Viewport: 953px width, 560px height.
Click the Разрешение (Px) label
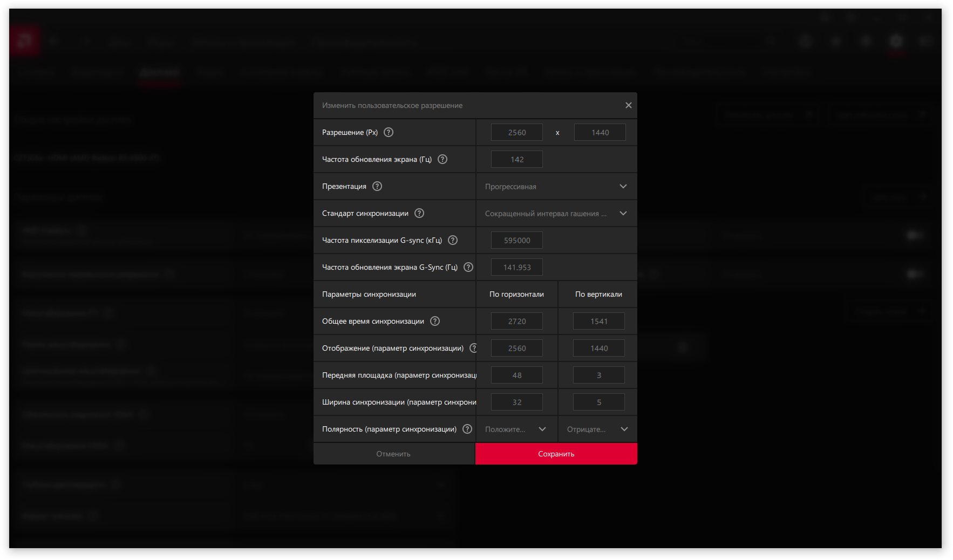coord(350,132)
